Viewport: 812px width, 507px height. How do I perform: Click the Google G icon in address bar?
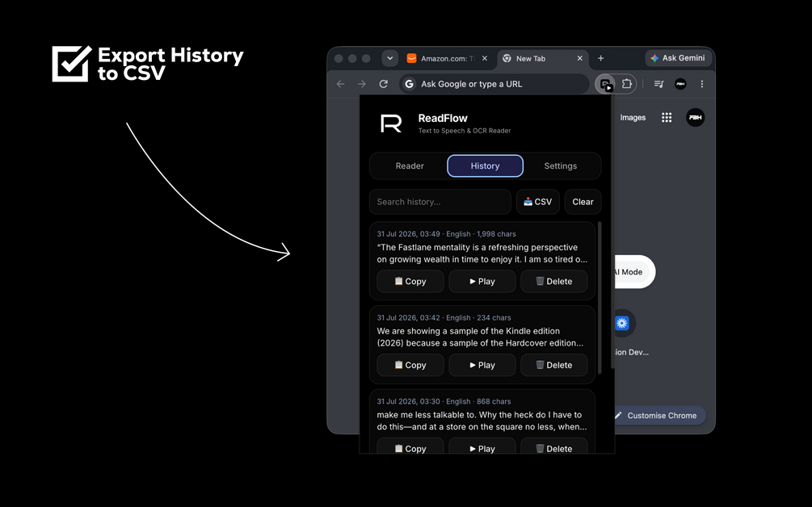pos(409,84)
